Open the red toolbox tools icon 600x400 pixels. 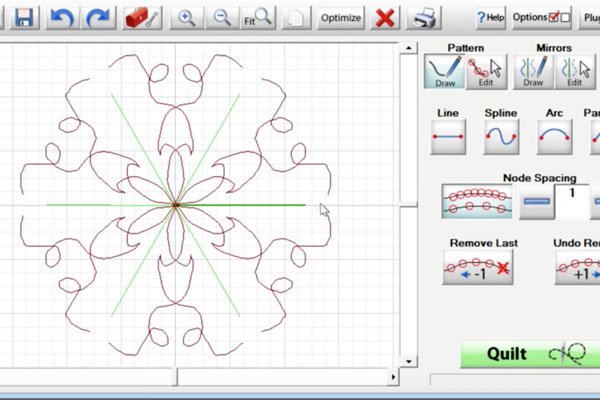point(142,18)
